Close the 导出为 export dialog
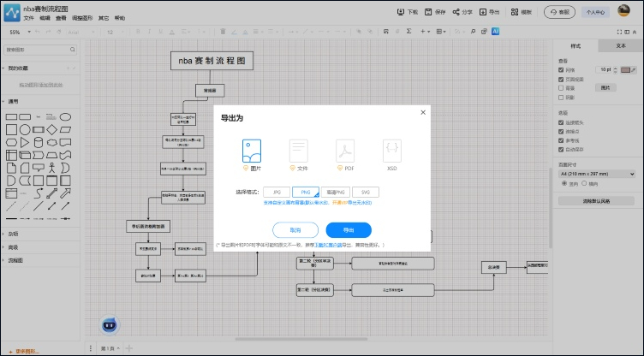Viewport: 644px width, 356px height. [422, 112]
